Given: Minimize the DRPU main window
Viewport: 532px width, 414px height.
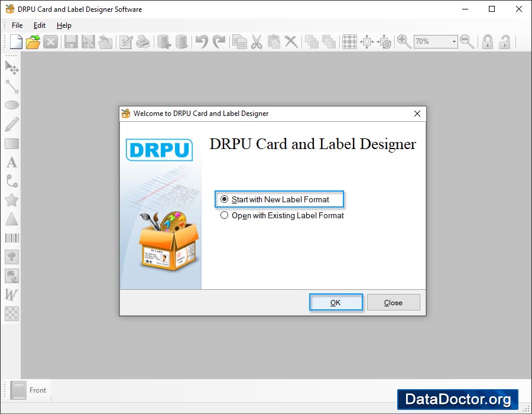Looking at the screenshot, I should (465, 9).
